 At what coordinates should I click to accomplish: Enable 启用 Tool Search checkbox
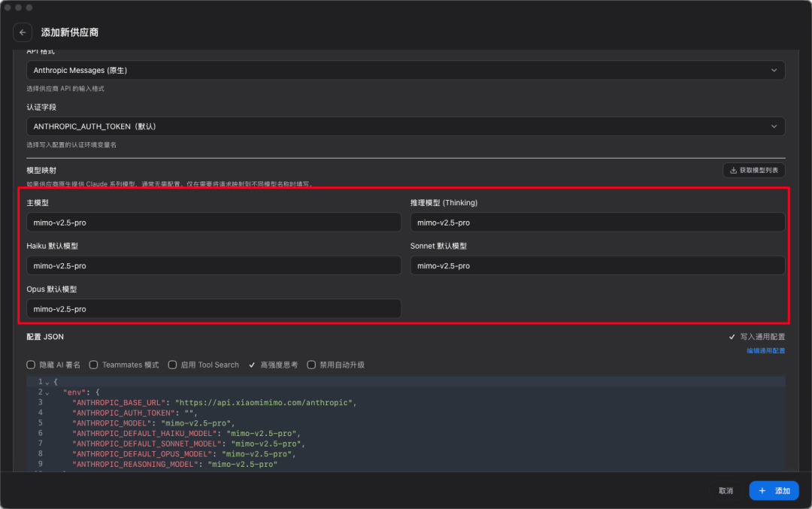tap(172, 365)
